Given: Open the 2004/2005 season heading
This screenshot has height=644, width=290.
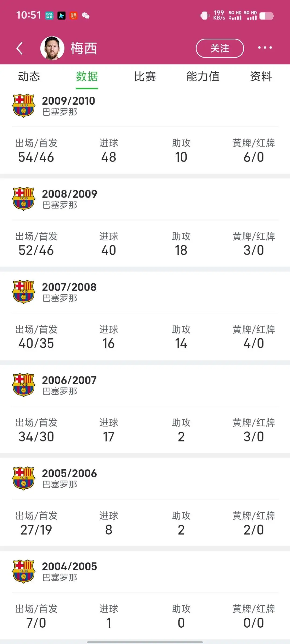Looking at the screenshot, I should click(x=69, y=566).
